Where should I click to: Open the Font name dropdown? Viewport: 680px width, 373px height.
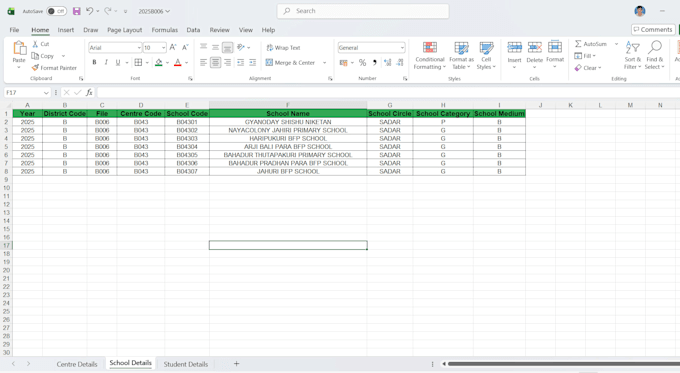(139, 48)
